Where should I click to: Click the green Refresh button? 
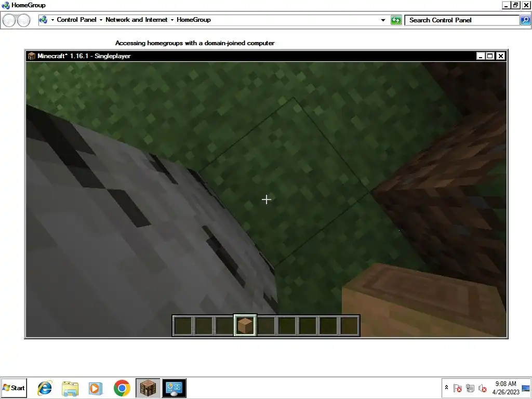click(x=396, y=20)
